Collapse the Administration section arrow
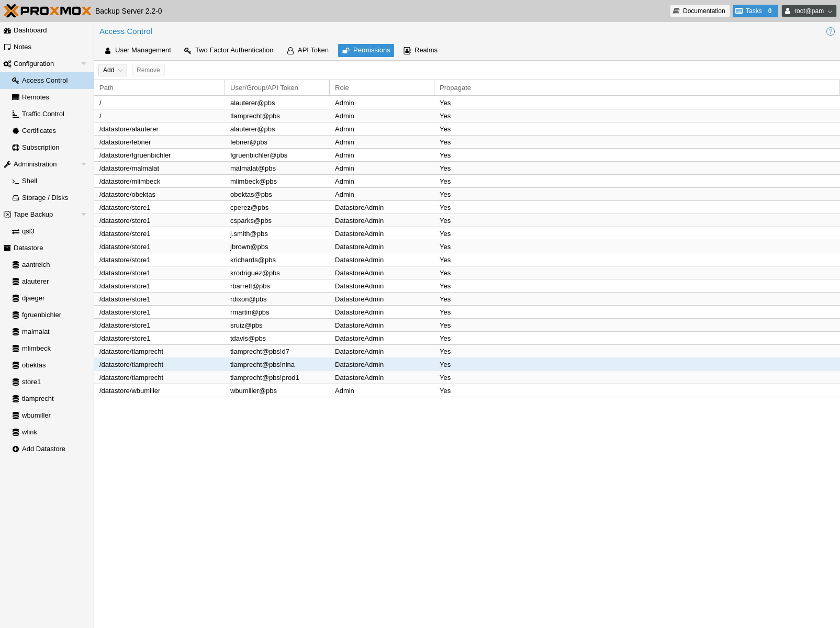Screen dimensions: 840x628 click(x=84, y=164)
